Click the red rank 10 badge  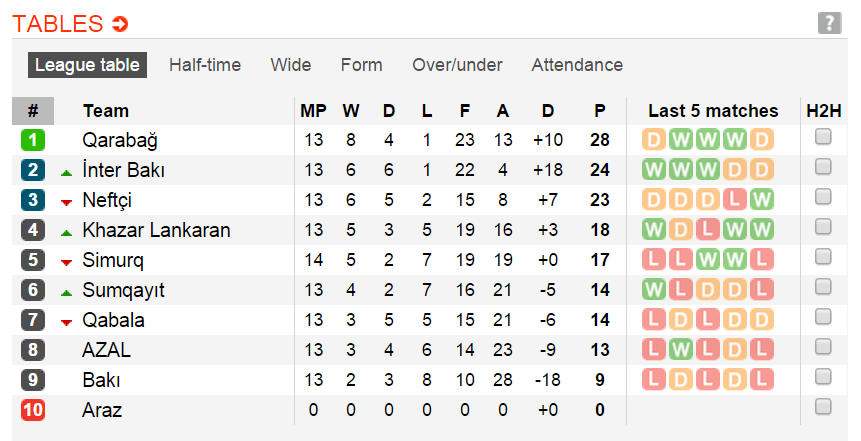coord(33,410)
